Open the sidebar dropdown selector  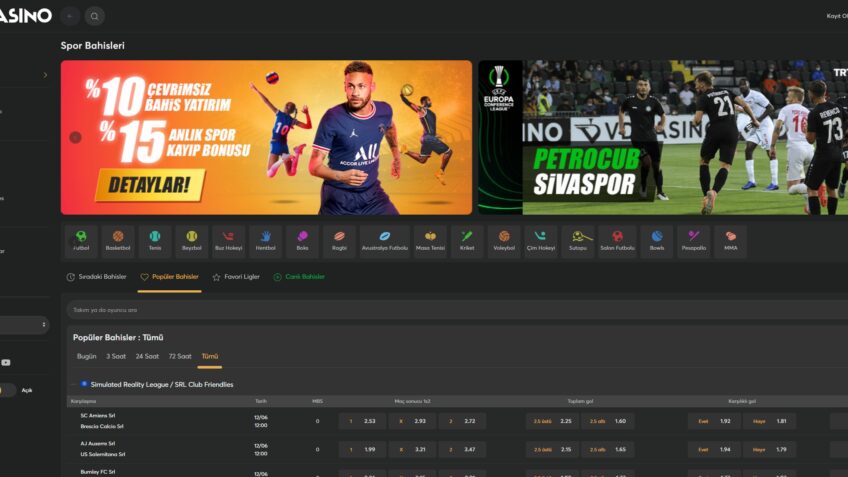click(x=24, y=325)
